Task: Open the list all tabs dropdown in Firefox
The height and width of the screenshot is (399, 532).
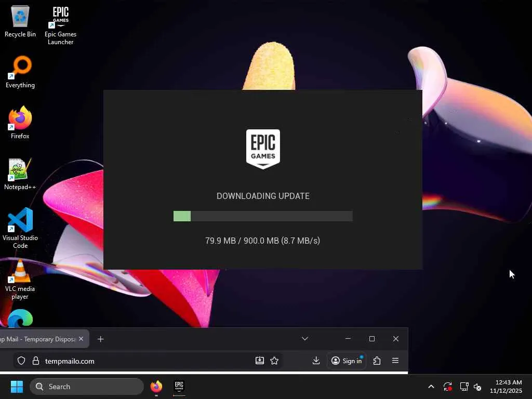Action: [x=304, y=339]
